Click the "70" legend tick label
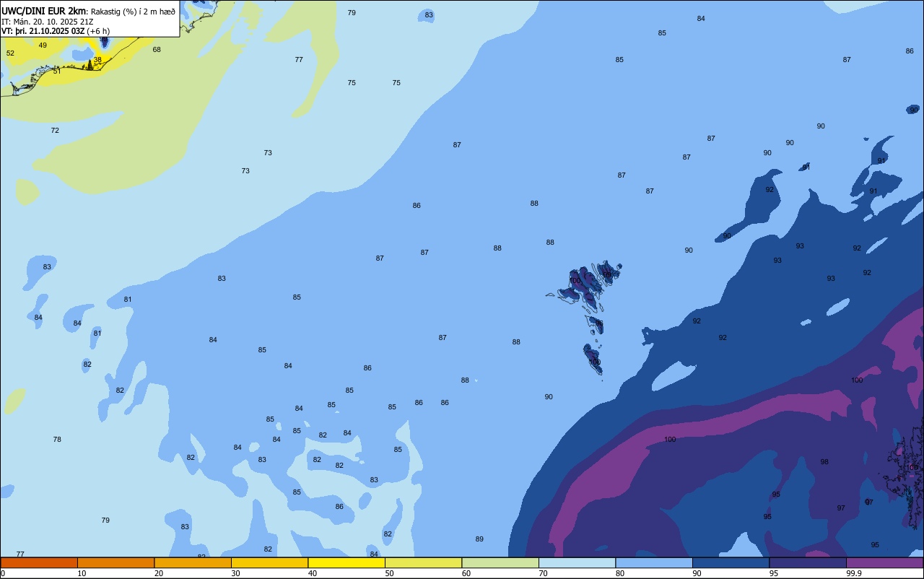The height and width of the screenshot is (579, 924). point(543,573)
